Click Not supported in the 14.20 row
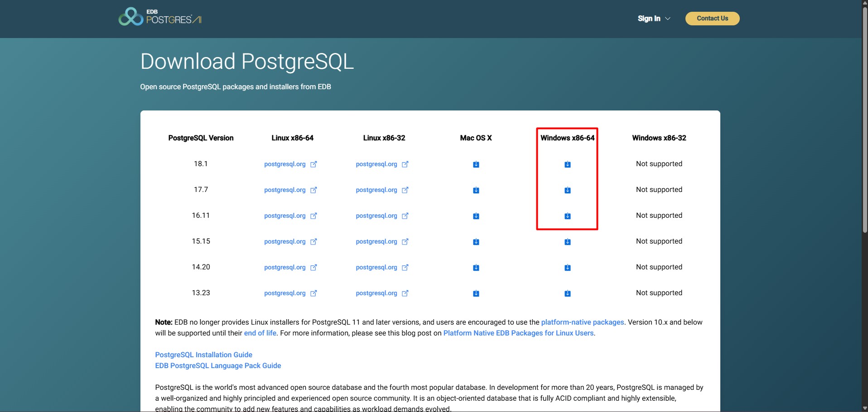This screenshot has width=868, height=412. point(659,267)
